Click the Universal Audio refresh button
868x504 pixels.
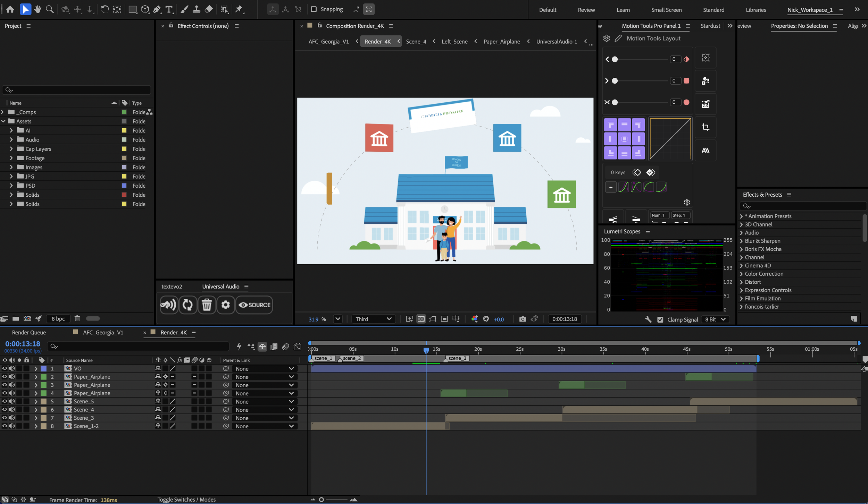(188, 305)
